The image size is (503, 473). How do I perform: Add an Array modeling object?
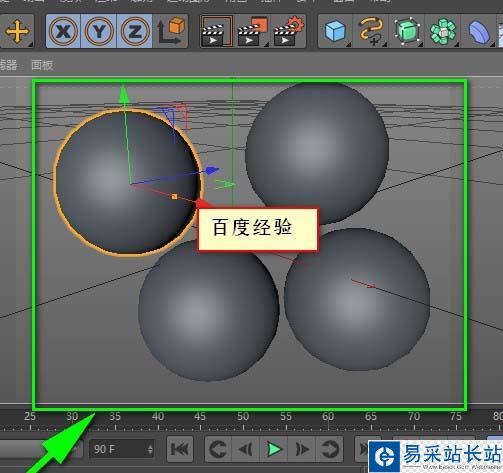click(x=443, y=32)
